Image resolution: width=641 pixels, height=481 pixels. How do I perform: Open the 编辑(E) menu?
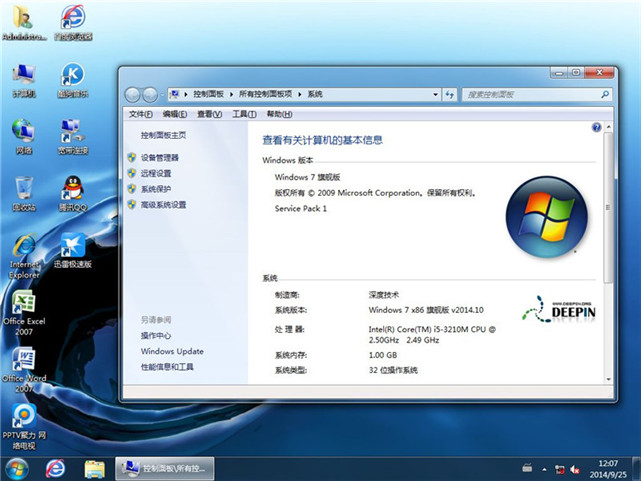coord(175,114)
